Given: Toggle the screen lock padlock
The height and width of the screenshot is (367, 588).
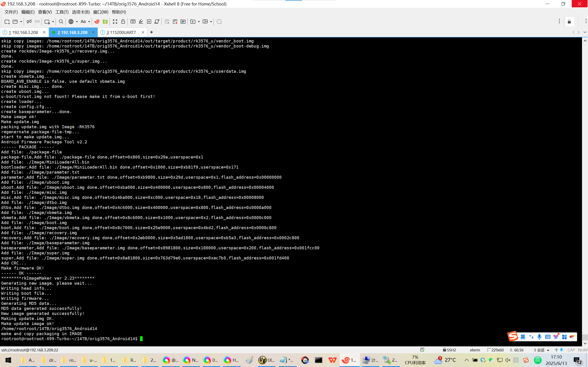Looking at the screenshot, I should [x=123, y=22].
